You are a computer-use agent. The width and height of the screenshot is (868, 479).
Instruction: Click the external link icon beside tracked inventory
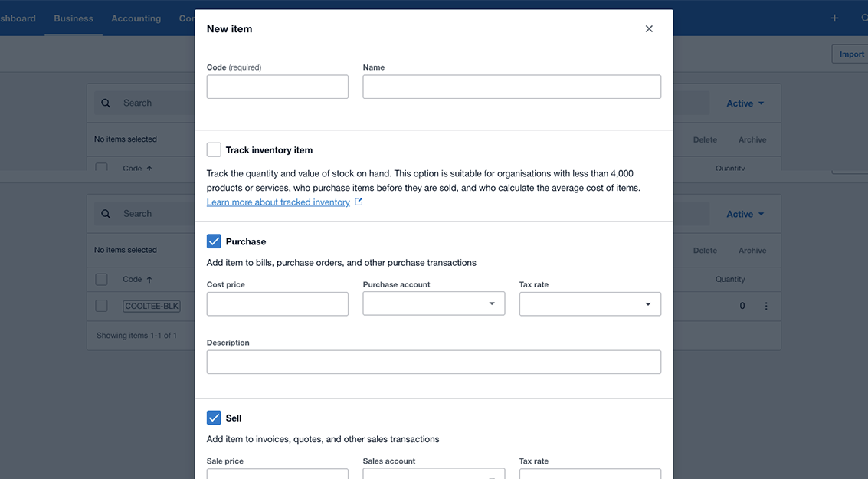tap(359, 202)
